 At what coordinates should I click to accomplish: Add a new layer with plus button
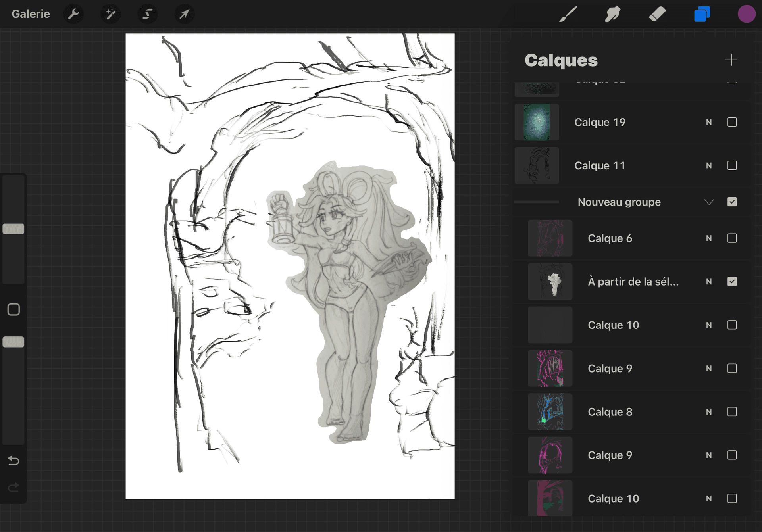[731, 60]
